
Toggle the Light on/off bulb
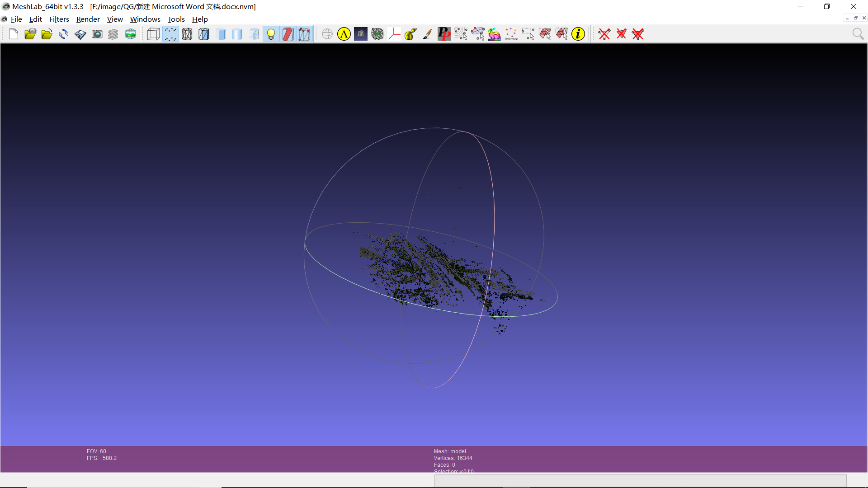click(271, 34)
